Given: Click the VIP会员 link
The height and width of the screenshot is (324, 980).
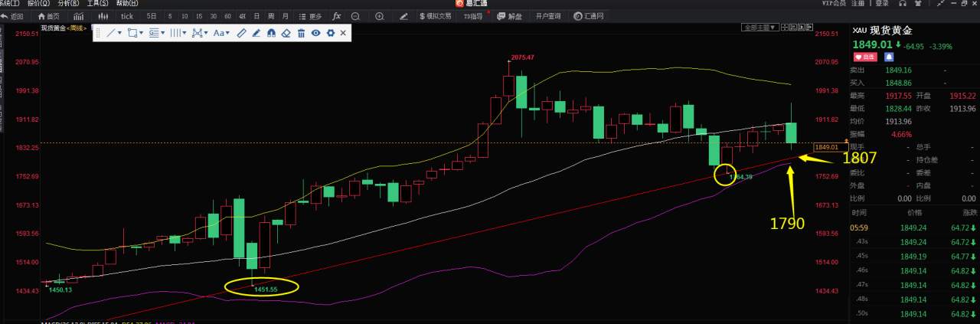Looking at the screenshot, I should 834,3.
